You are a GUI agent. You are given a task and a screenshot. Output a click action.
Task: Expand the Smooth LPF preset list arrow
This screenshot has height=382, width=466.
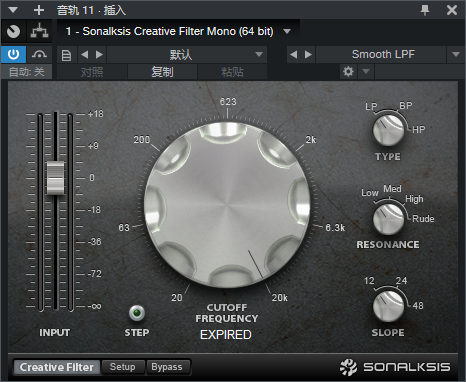pos(456,54)
